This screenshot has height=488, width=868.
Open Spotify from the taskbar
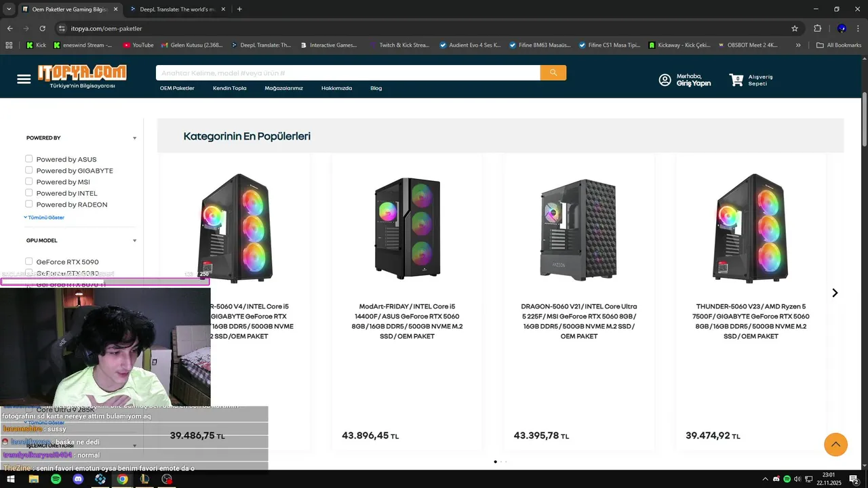click(56, 479)
